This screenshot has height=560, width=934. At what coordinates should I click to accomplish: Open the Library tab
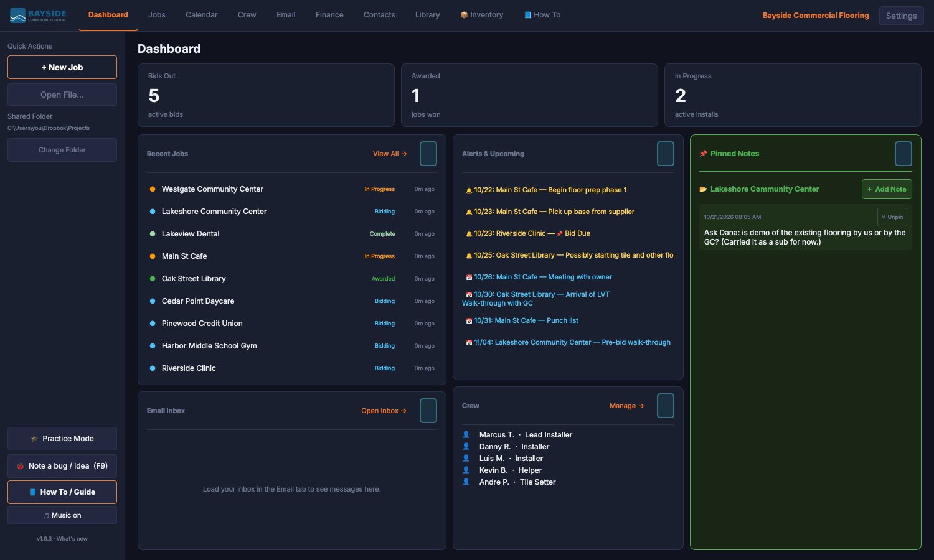(428, 15)
